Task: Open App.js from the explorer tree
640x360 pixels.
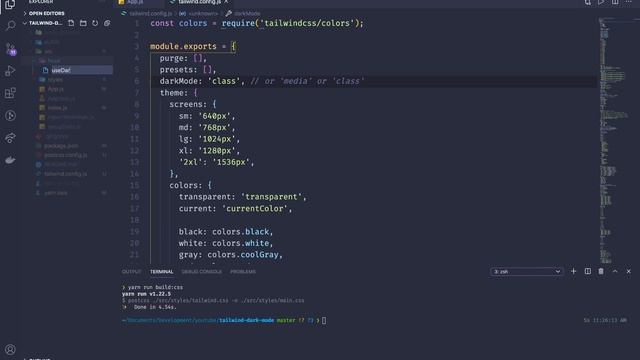Action: [x=56, y=89]
